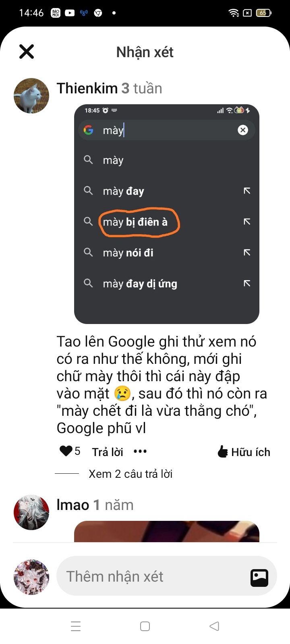Tap the Android back triangle button

click(214, 626)
